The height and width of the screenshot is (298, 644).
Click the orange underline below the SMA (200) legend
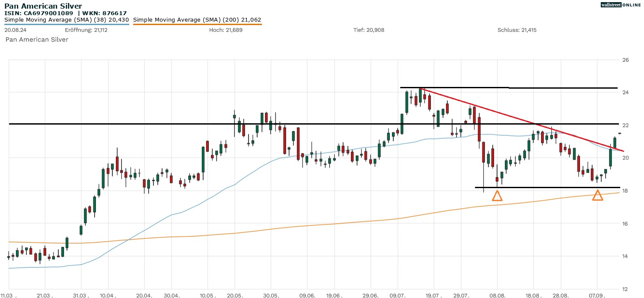(x=197, y=24)
